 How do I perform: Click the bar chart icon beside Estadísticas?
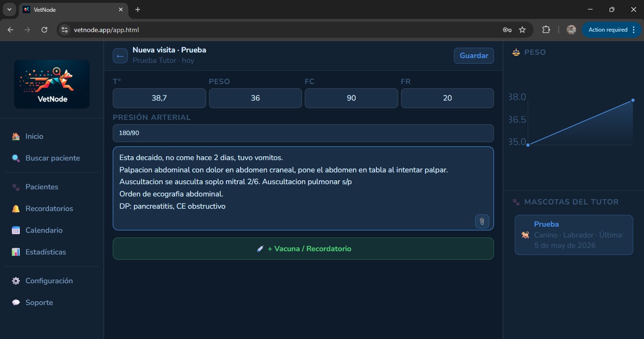pos(16,252)
